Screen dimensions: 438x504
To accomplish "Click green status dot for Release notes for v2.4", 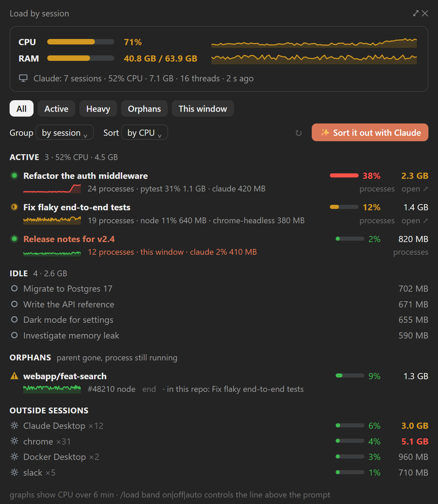I will [x=14, y=239].
